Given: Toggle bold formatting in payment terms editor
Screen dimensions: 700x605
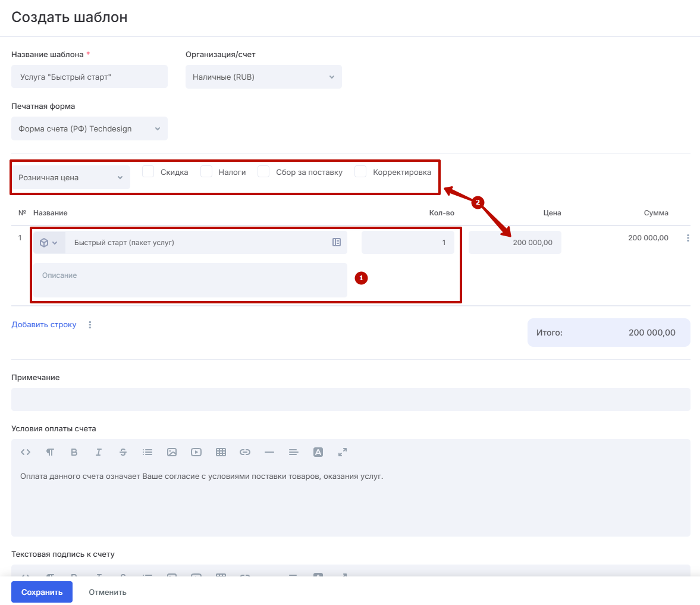Looking at the screenshot, I should (x=74, y=452).
